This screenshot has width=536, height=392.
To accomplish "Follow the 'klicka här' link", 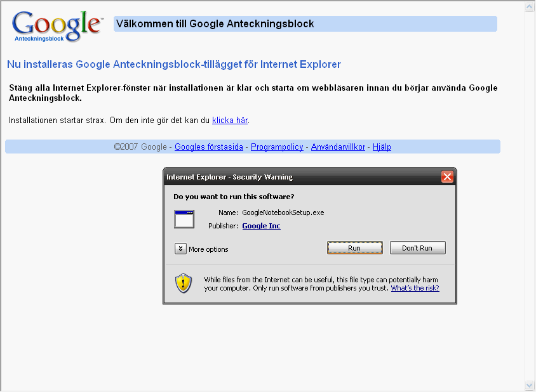I will (x=229, y=120).
